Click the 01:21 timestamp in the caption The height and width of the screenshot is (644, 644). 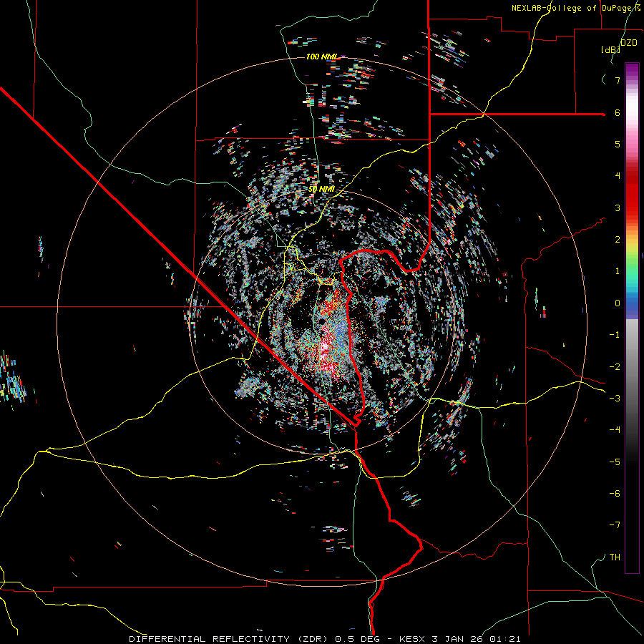505,639
